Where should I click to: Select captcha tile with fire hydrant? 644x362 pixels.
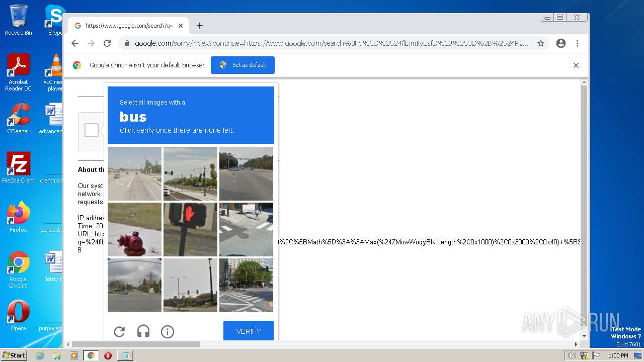[134, 229]
